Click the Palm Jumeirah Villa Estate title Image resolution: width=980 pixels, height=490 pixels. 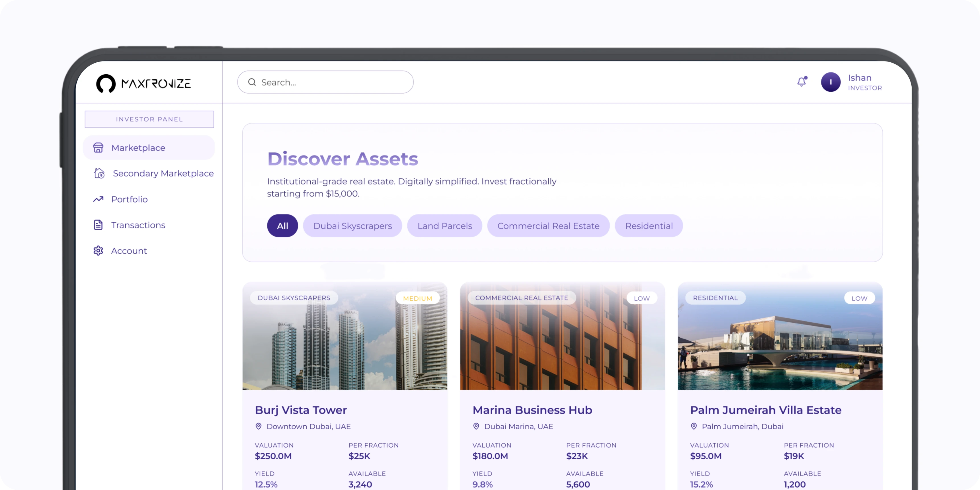click(x=765, y=410)
